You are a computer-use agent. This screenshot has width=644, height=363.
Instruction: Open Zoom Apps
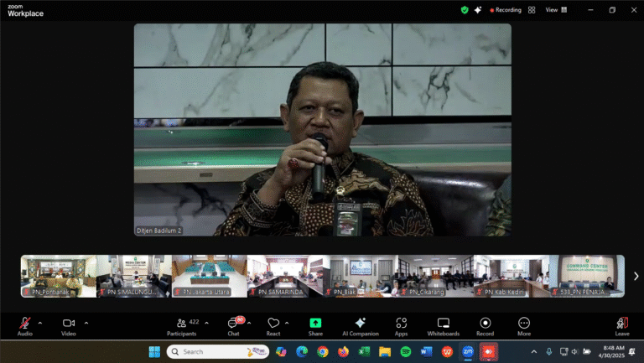point(402,324)
